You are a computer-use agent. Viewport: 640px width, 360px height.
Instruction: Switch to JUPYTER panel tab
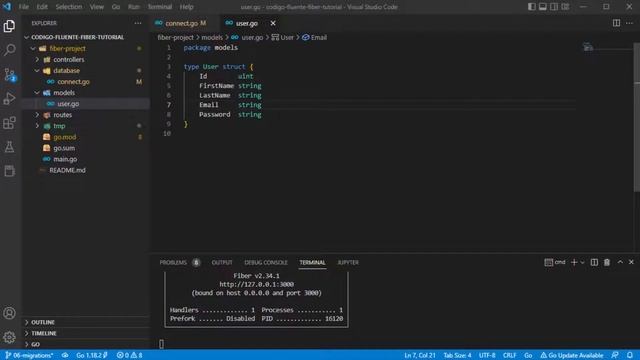point(348,262)
